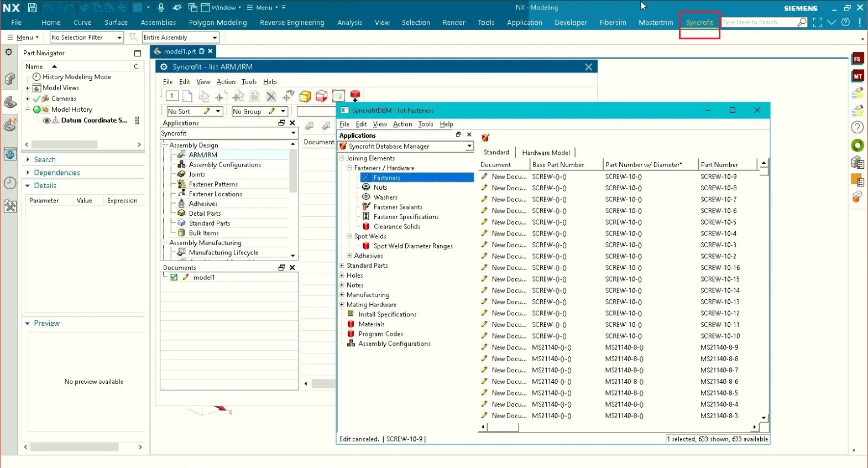The width and height of the screenshot is (868, 468).
Task: Switch to the Syncrofit ribbon tab
Action: 699,23
